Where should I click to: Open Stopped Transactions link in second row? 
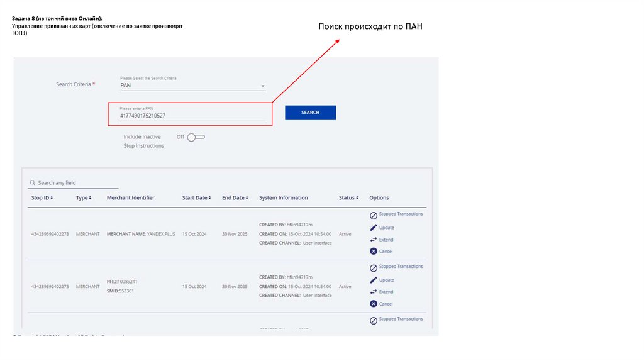(401, 267)
